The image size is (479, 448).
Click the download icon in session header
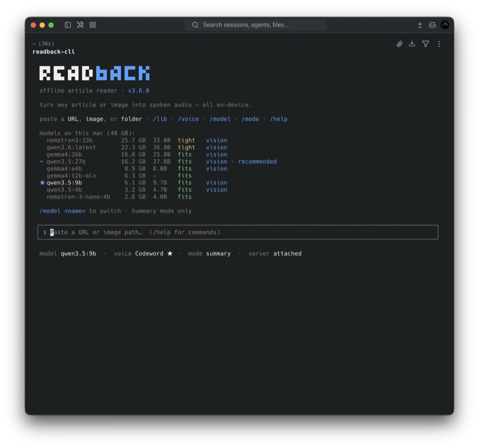(412, 44)
